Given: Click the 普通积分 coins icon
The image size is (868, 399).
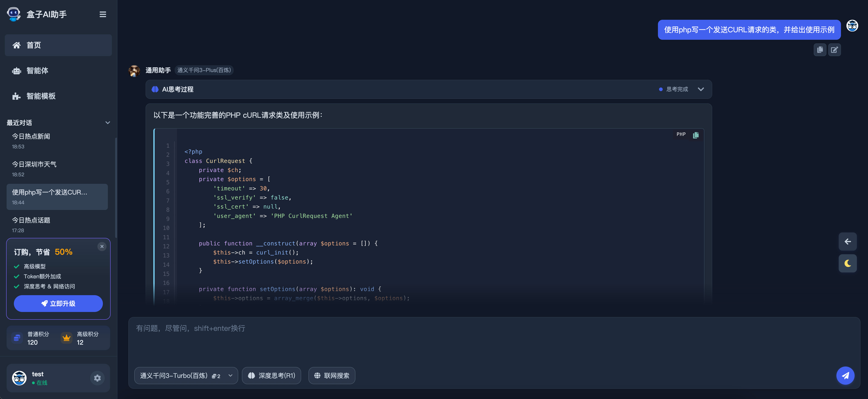Looking at the screenshot, I should [x=17, y=338].
